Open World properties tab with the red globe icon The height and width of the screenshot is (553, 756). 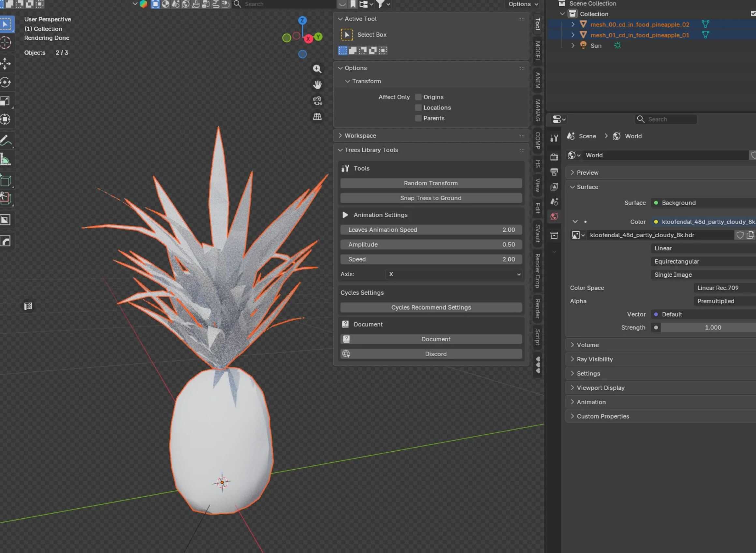pos(554,217)
